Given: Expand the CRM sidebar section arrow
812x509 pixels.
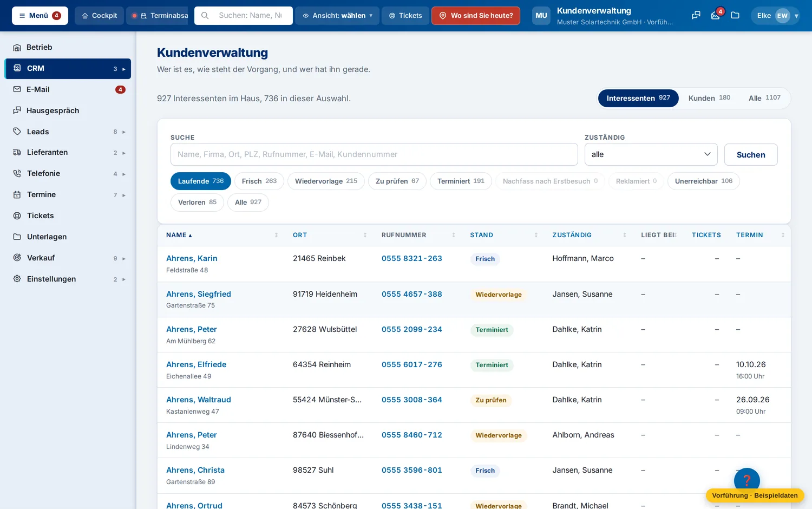Looking at the screenshot, I should click(x=124, y=69).
